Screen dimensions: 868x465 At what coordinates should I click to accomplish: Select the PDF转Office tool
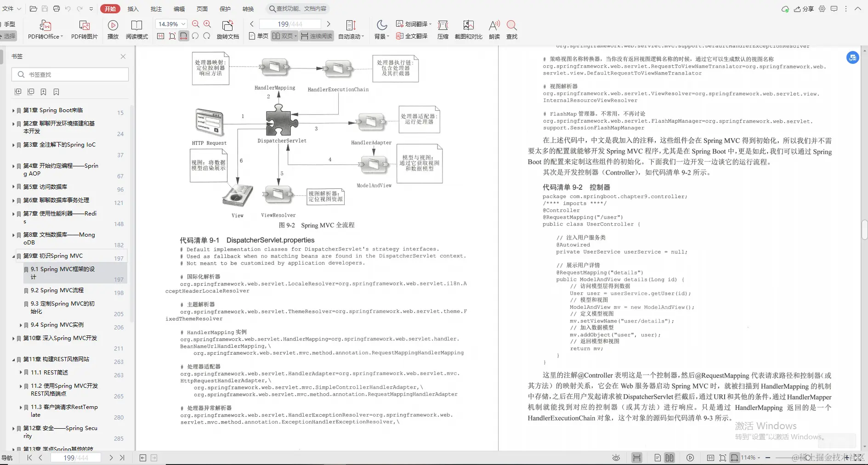coord(45,28)
